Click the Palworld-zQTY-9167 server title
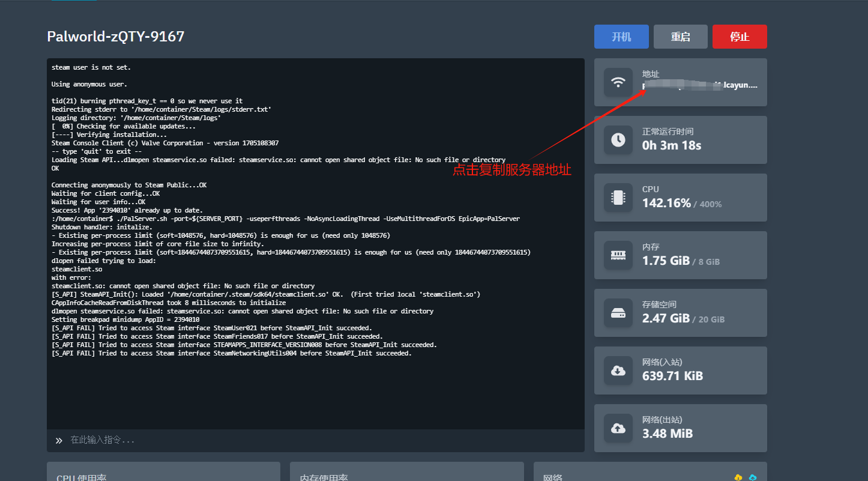868x481 pixels. coord(116,37)
